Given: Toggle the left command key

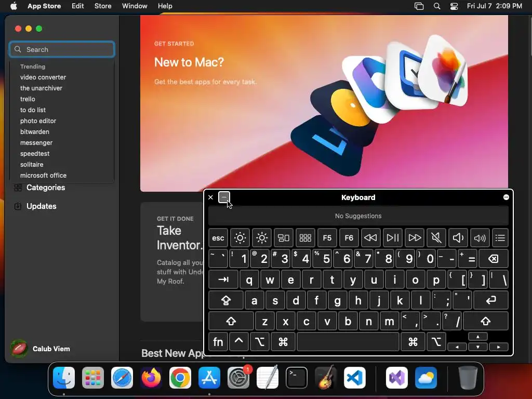Looking at the screenshot, I should (283, 342).
